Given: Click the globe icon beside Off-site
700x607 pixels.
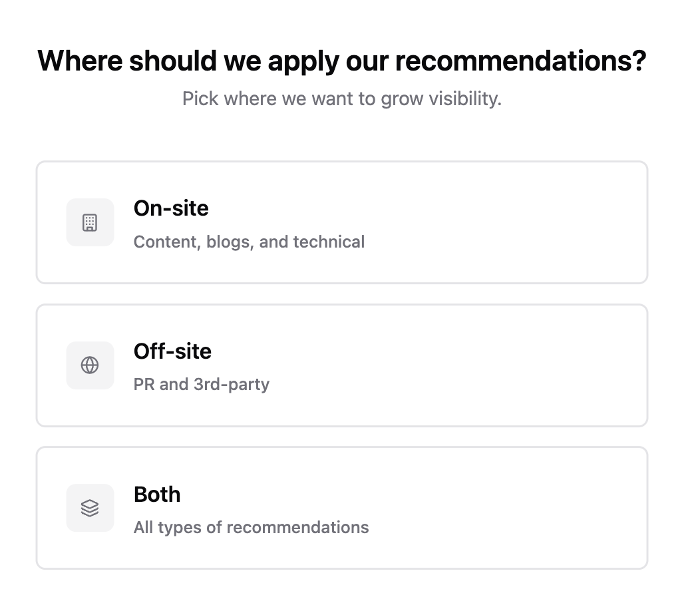Looking at the screenshot, I should click(x=90, y=365).
